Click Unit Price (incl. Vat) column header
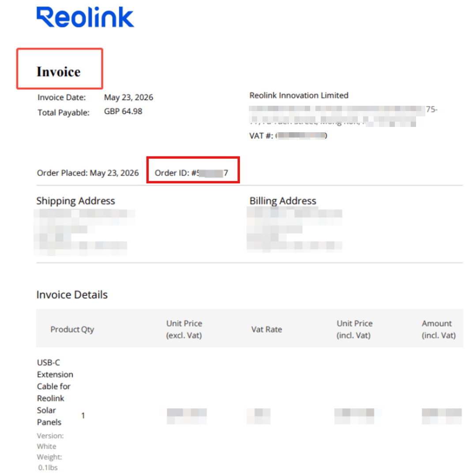 pos(354,329)
